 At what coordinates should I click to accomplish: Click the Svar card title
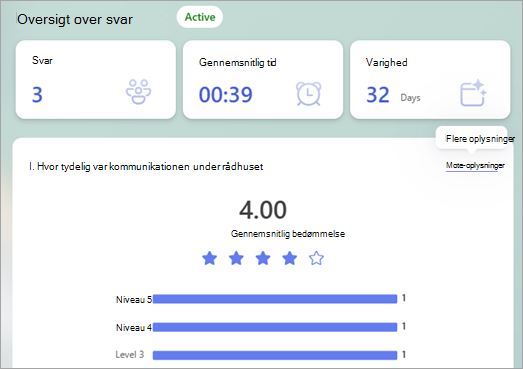coord(42,60)
